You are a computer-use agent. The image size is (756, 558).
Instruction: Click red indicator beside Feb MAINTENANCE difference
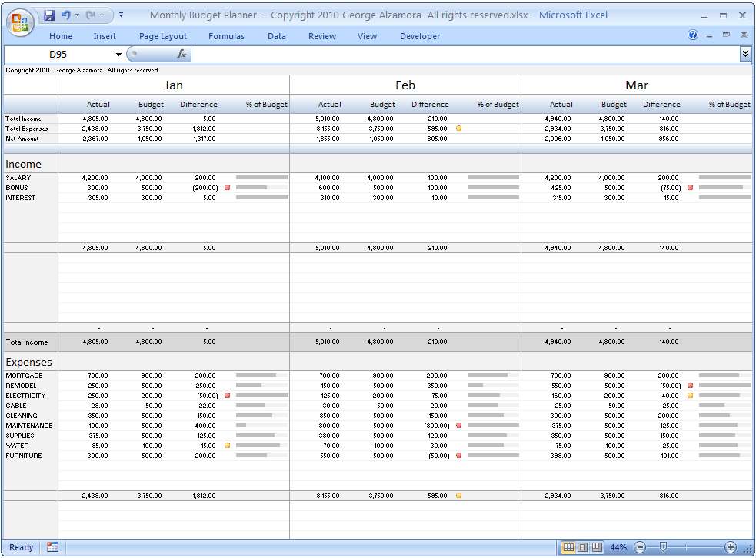pyautogui.click(x=458, y=426)
